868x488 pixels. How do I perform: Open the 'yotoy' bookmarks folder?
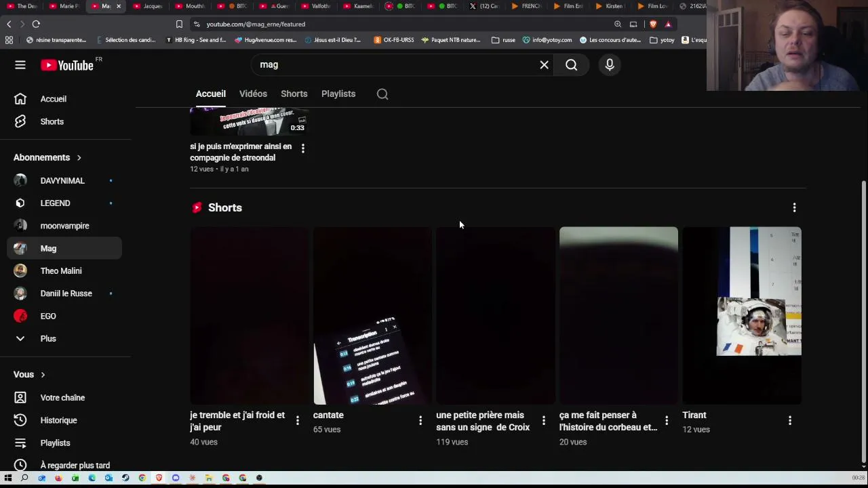pos(663,40)
